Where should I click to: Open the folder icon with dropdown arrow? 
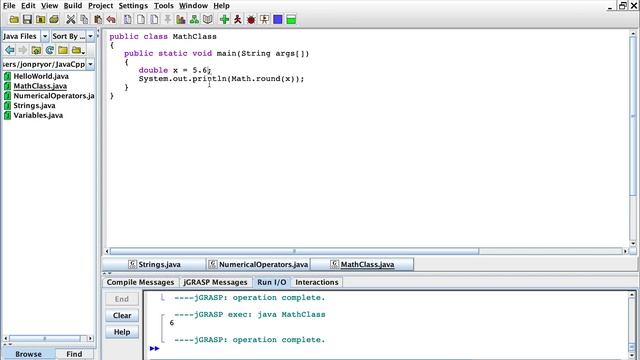(x=78, y=50)
